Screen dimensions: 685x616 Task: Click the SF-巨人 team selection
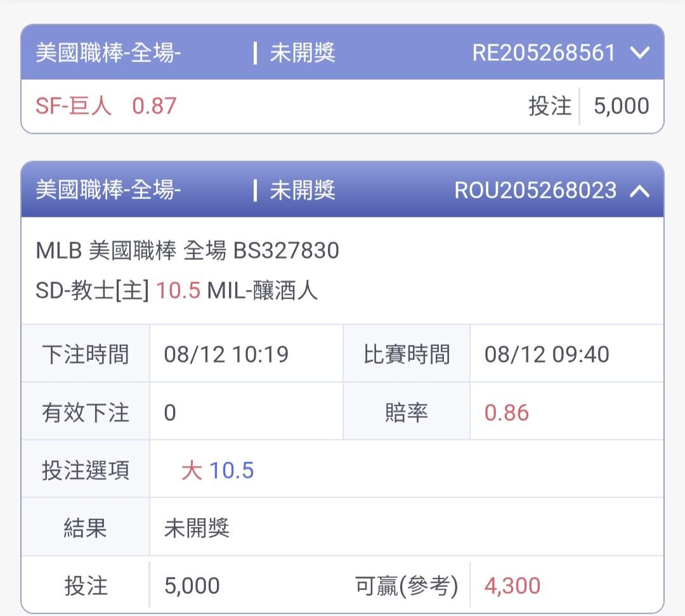pos(74,106)
